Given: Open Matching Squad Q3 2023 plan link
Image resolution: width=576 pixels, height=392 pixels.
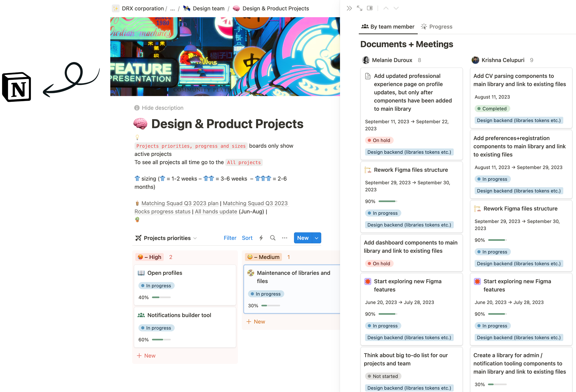Looking at the screenshot, I should (x=180, y=203).
